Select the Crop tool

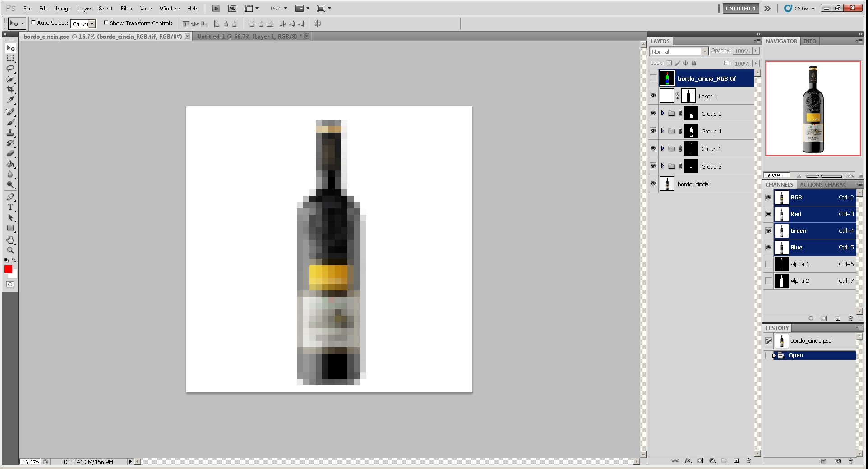[10, 89]
